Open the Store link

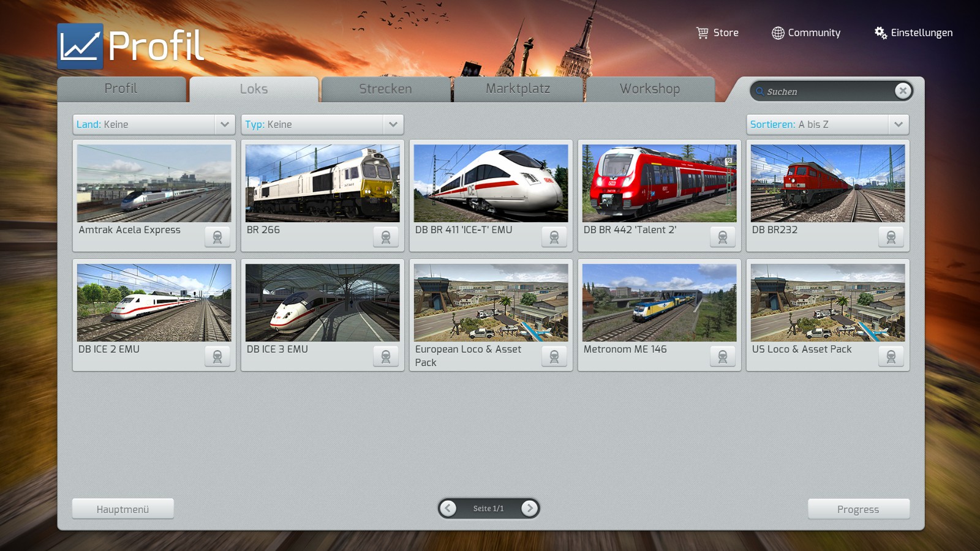(x=718, y=33)
